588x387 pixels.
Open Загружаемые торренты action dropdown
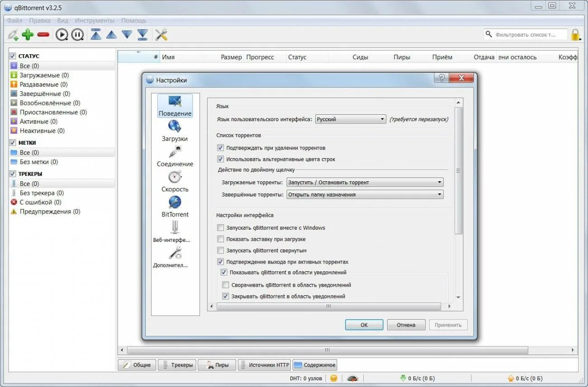(365, 183)
